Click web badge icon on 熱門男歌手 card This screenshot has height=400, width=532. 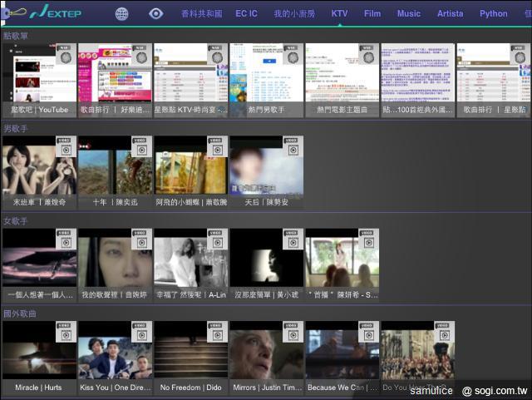coord(293,54)
